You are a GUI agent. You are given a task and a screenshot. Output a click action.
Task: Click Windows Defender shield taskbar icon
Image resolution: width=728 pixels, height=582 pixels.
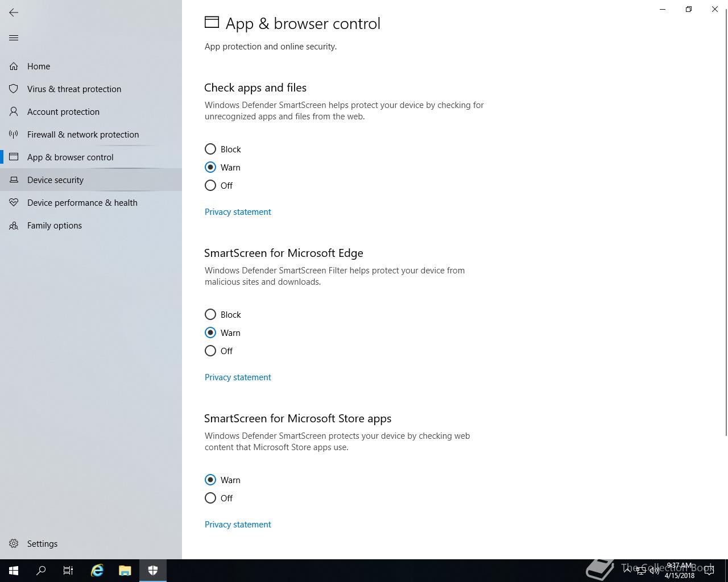(153, 571)
